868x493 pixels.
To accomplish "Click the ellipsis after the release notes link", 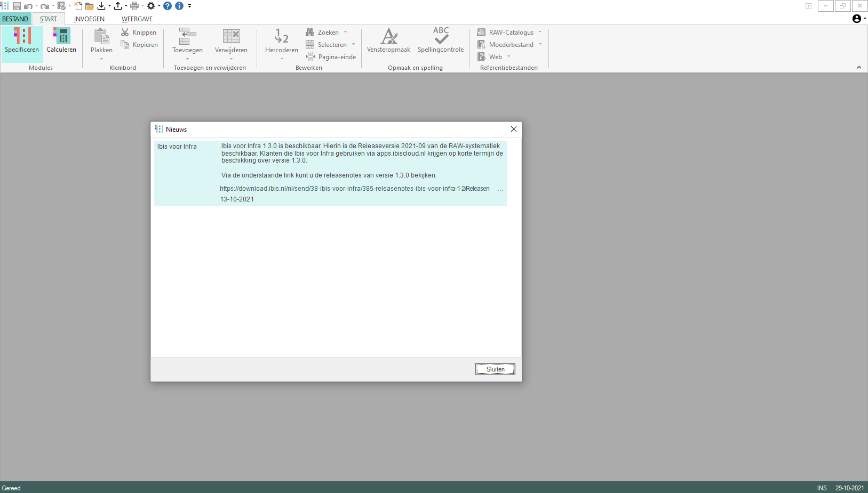I will tap(500, 189).
